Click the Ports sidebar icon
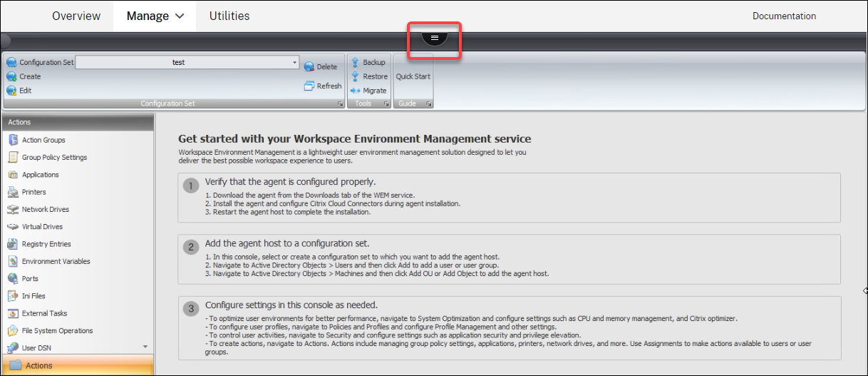 click(13, 278)
